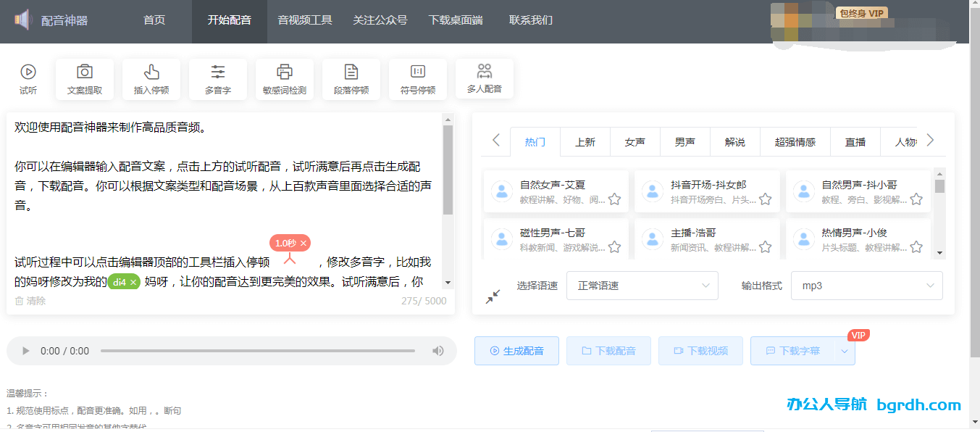Open the 多人配音 tool
Screen dimensions: 980x432
pos(485,71)
